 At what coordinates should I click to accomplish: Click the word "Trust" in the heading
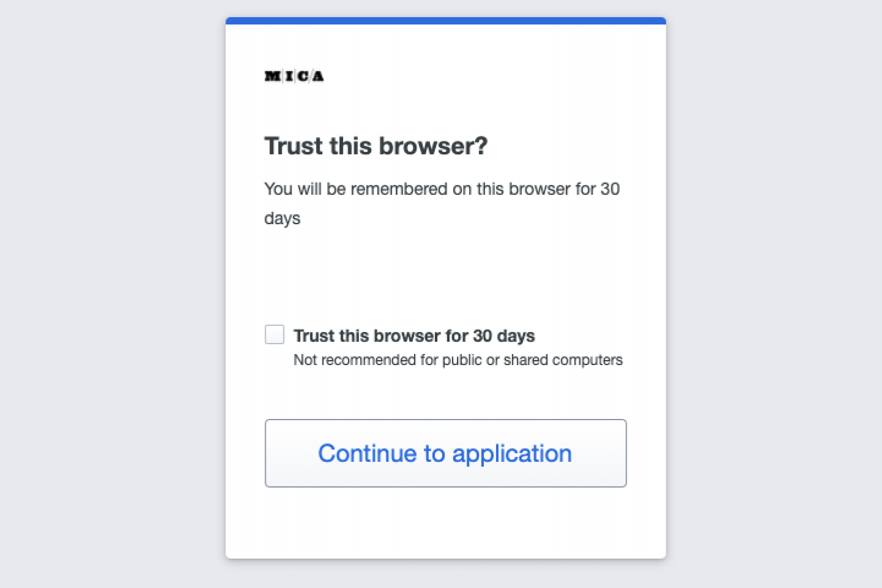(x=293, y=146)
